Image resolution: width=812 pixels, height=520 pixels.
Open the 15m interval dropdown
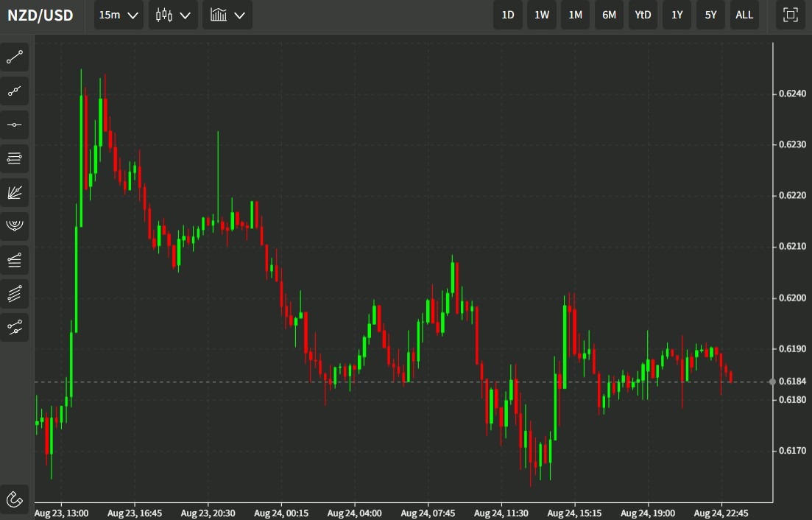click(119, 15)
